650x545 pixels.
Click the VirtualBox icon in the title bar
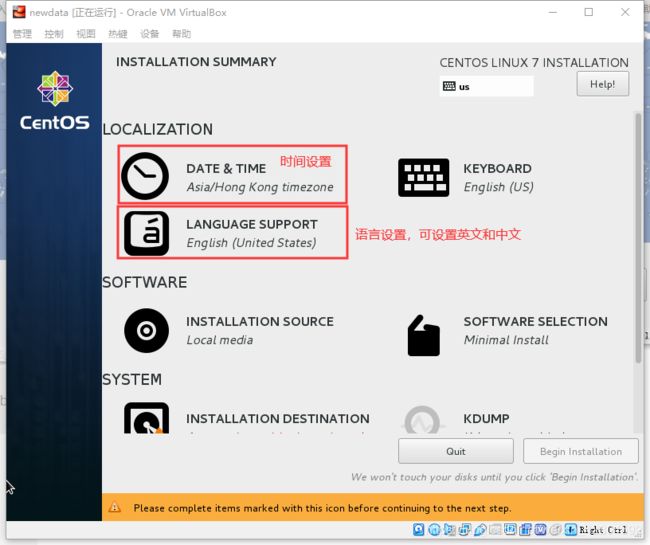[x=19, y=12]
